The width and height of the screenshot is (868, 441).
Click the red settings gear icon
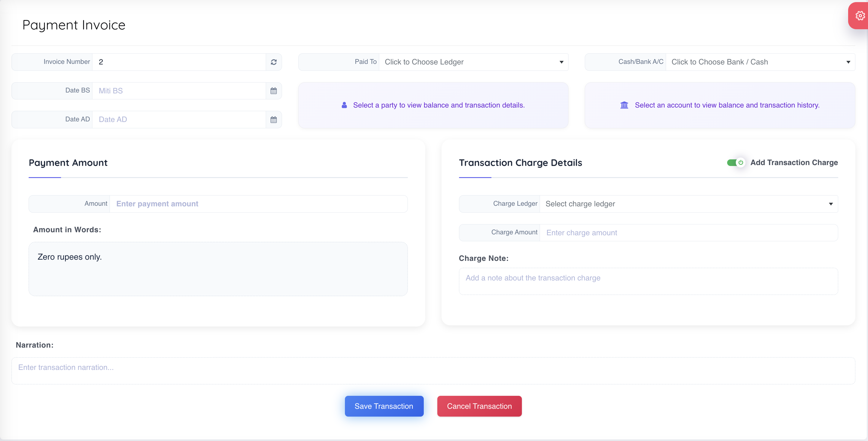click(x=860, y=15)
